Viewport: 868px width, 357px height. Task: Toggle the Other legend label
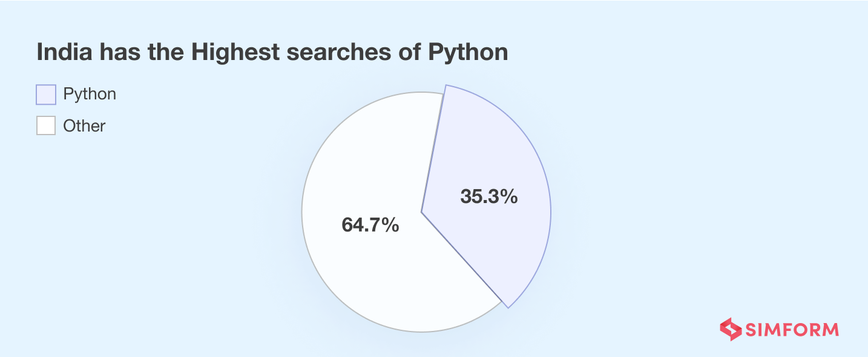coord(84,126)
